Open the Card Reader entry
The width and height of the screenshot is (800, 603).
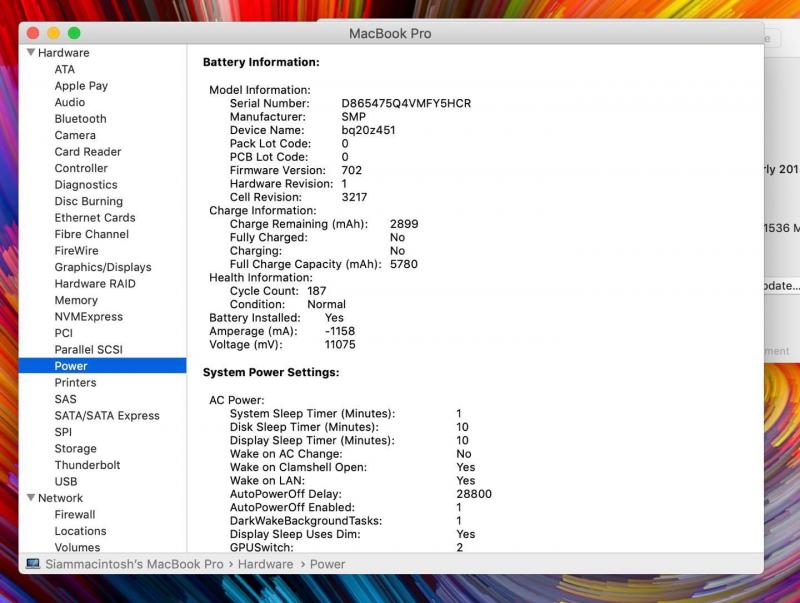click(x=88, y=152)
